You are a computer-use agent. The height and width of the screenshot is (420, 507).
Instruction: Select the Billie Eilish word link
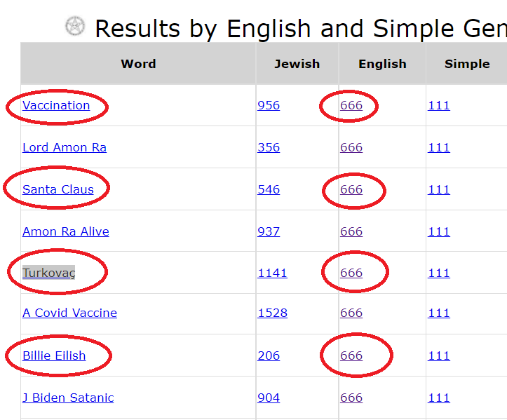point(54,355)
